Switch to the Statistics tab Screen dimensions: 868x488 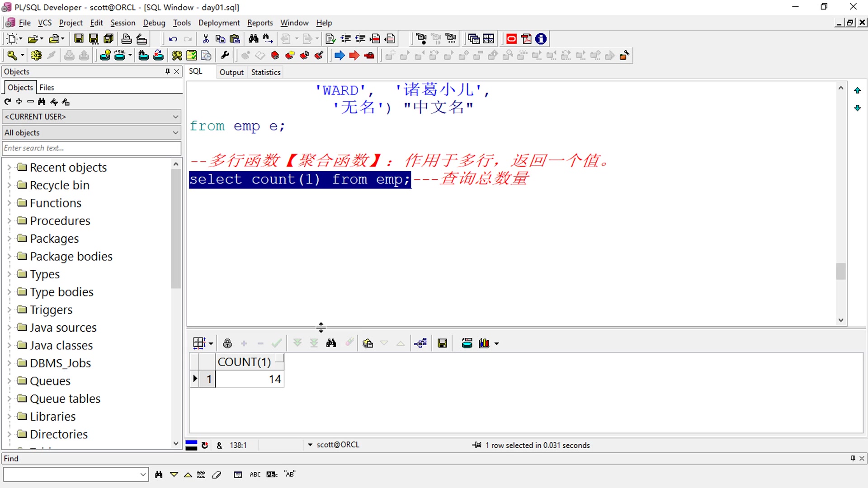coord(265,72)
